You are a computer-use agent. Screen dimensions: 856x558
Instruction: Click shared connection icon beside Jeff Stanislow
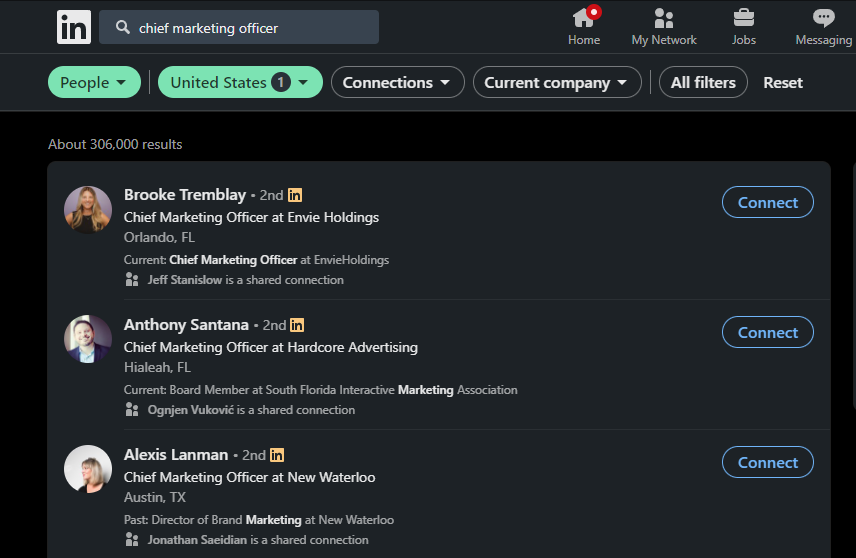132,280
